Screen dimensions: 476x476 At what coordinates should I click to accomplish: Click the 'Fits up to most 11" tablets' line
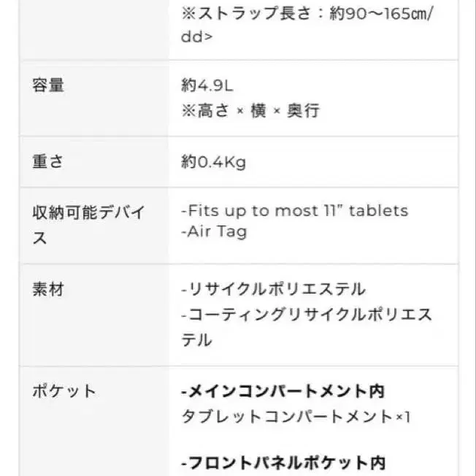(x=294, y=211)
